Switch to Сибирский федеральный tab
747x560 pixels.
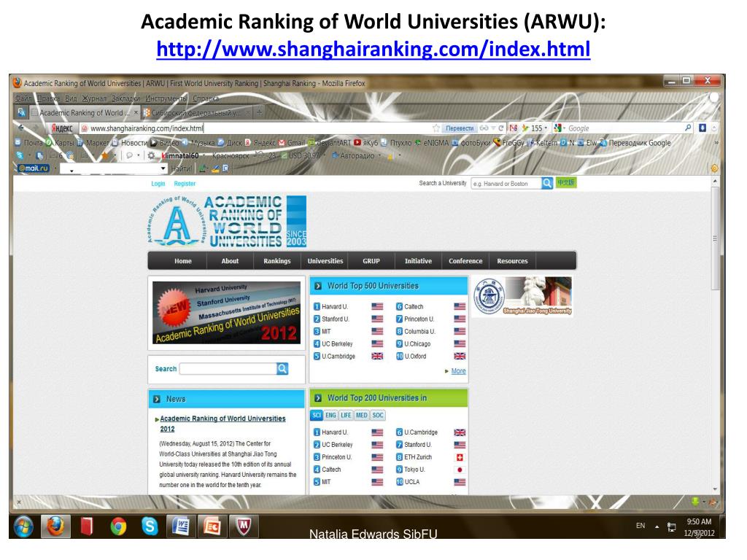197,113
